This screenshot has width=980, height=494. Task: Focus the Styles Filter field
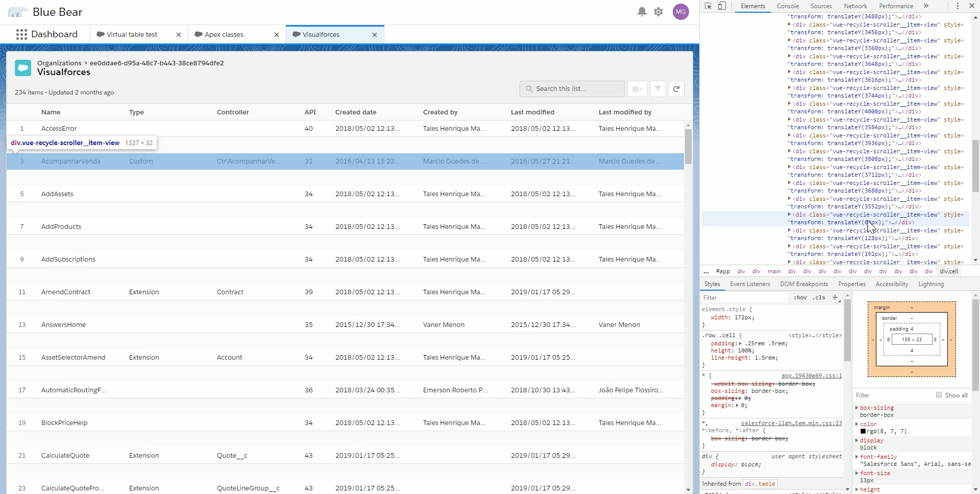pos(745,297)
